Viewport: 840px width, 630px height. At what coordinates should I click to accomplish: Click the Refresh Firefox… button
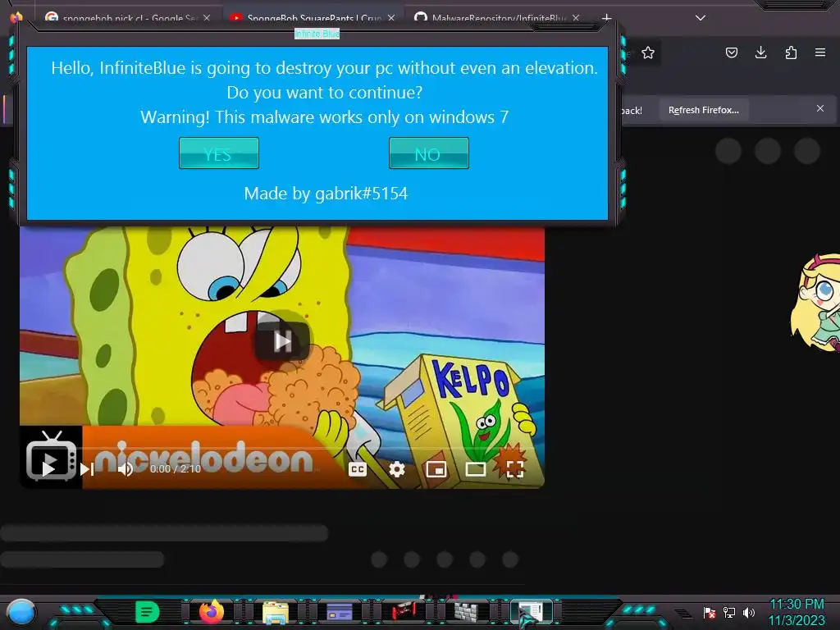[x=703, y=110]
